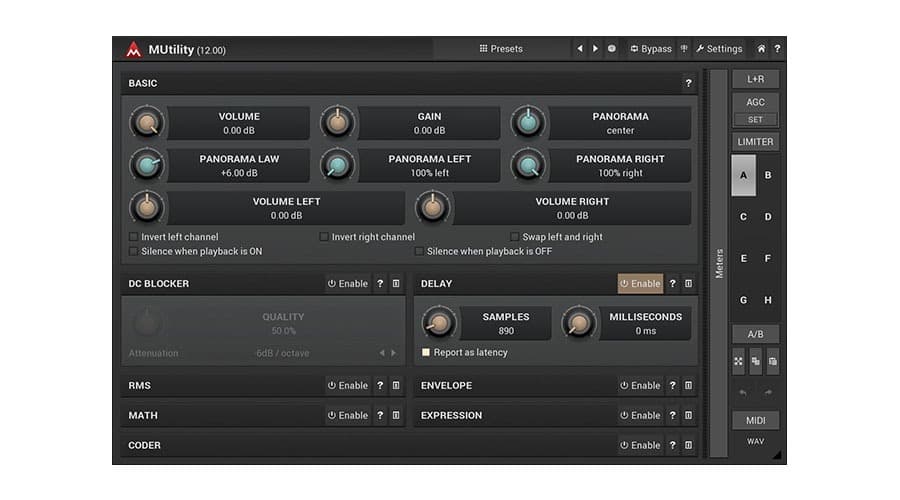Go to next preset arrow
This screenshot has width=900, height=500.
pos(595,49)
